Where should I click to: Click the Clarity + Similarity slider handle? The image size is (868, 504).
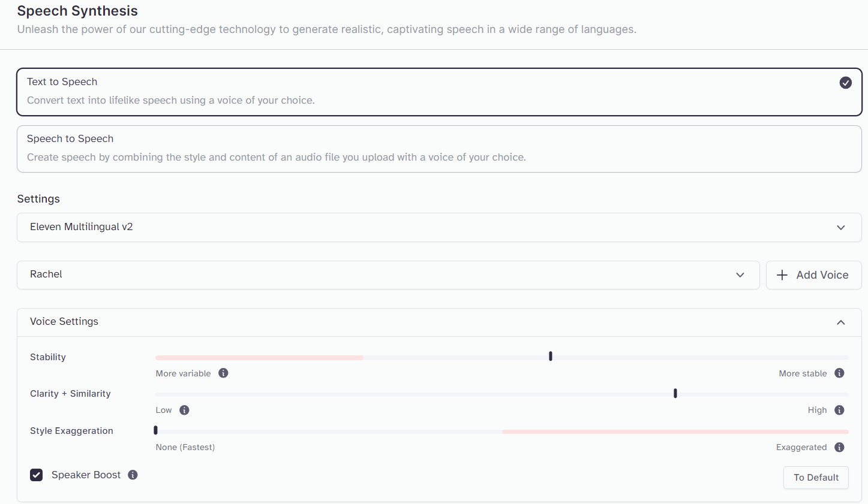[675, 394]
